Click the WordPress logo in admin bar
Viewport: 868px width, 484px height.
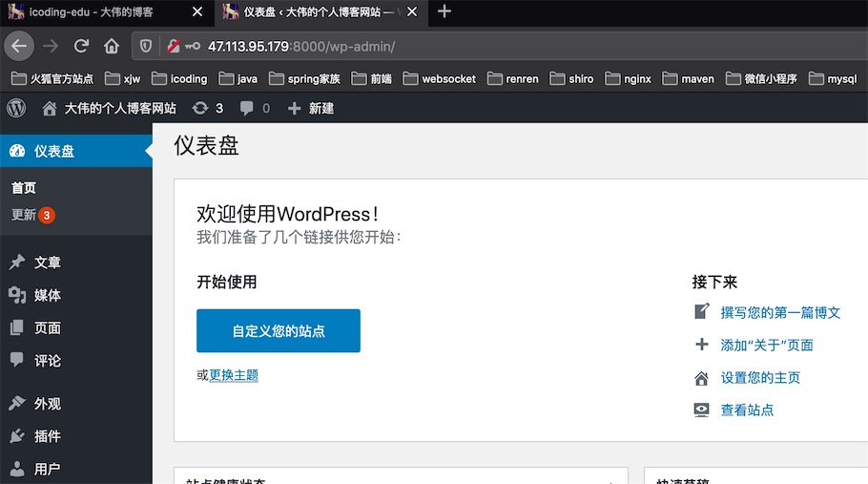(16, 108)
